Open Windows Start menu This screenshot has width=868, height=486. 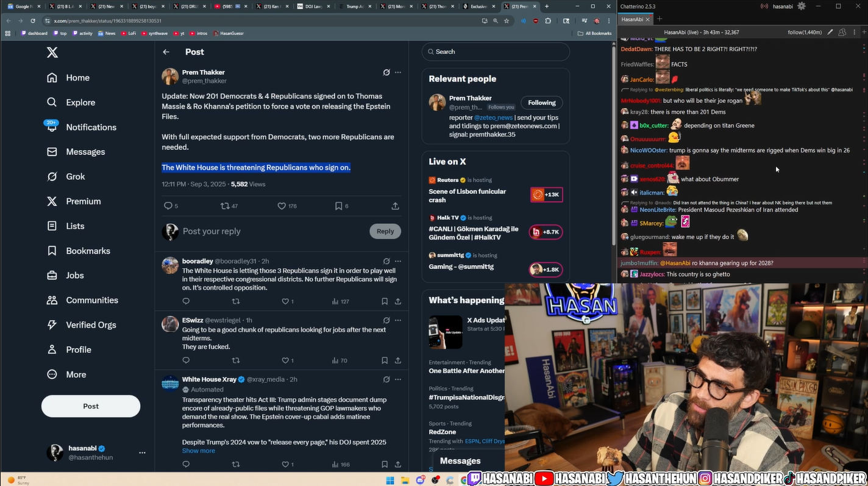coord(390,480)
